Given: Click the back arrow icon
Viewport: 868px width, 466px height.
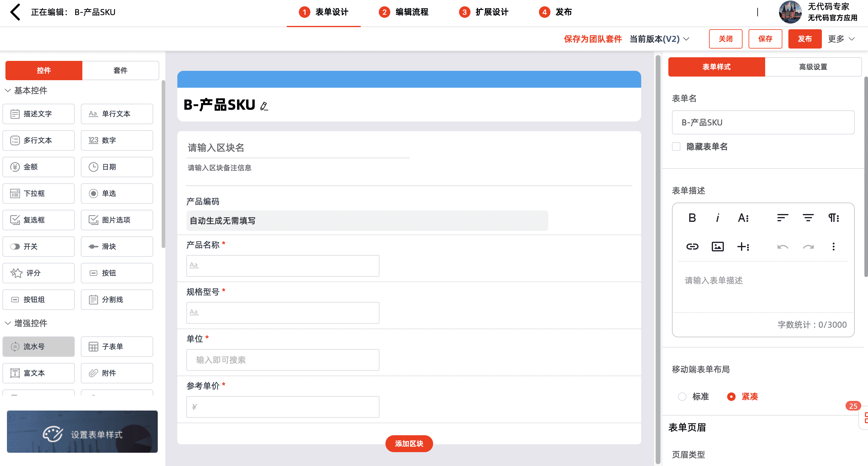Looking at the screenshot, I should pos(15,12).
